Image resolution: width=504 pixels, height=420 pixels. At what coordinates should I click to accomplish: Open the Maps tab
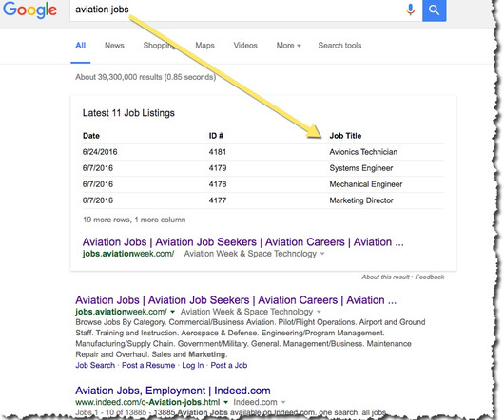pyautogui.click(x=204, y=46)
